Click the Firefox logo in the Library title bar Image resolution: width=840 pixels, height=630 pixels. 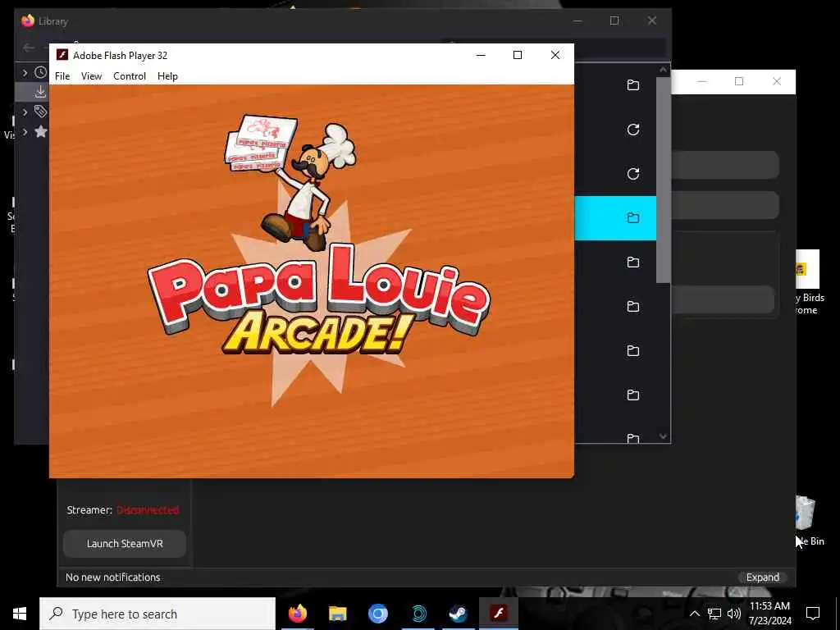click(x=28, y=21)
